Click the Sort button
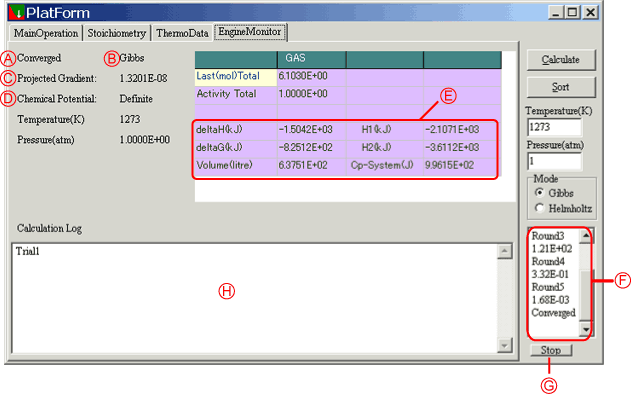This screenshot has height=395, width=631. pos(561,87)
